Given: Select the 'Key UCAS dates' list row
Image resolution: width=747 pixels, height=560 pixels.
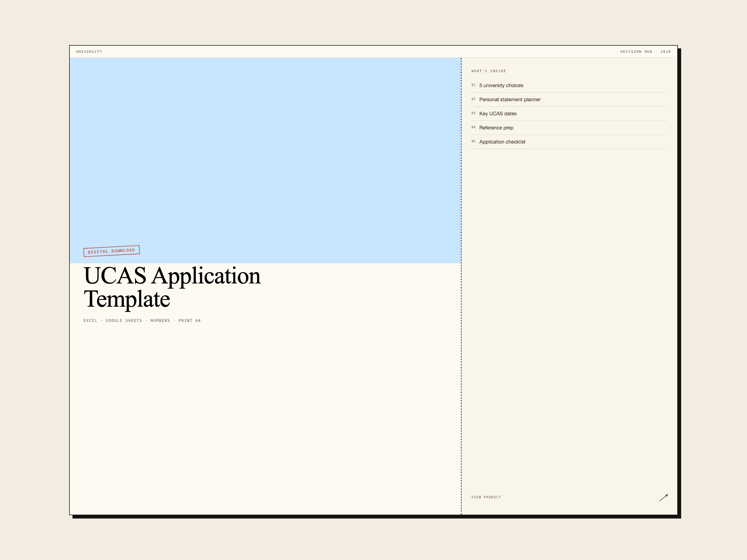Looking at the screenshot, I should click(x=569, y=114).
